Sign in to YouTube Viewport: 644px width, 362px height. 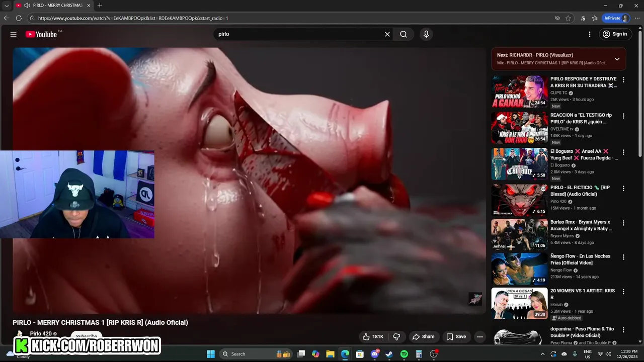click(615, 34)
